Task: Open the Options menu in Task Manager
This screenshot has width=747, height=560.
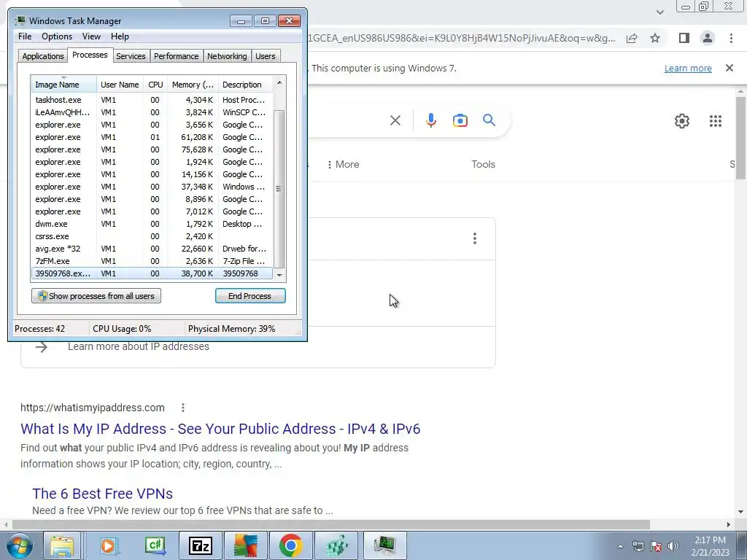Action: [x=57, y=36]
